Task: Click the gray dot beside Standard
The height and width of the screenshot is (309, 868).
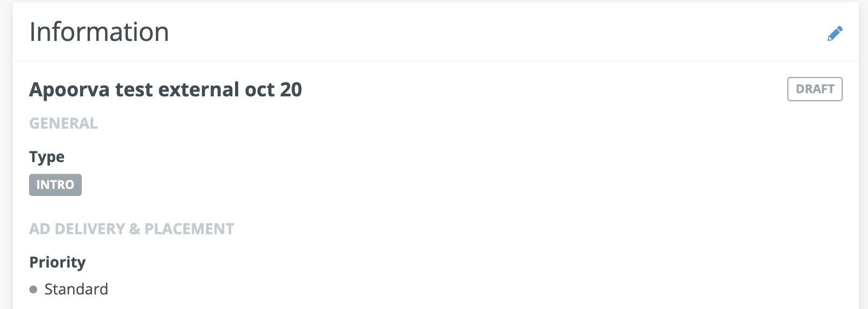Action: [x=33, y=290]
